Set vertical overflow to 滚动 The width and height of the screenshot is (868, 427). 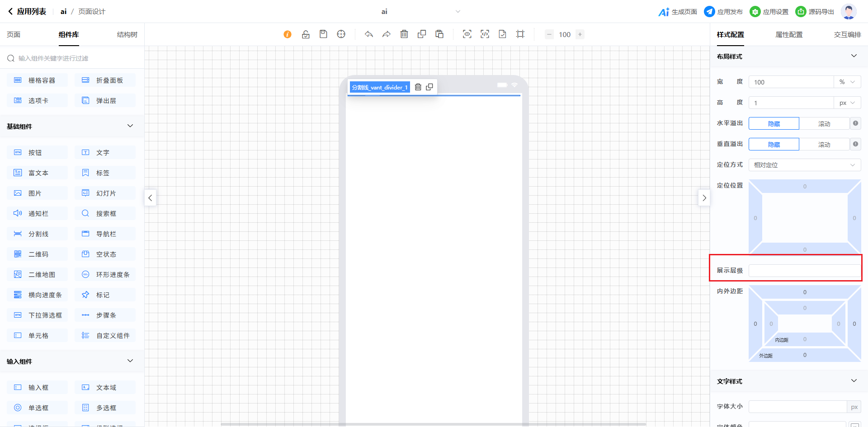point(824,145)
